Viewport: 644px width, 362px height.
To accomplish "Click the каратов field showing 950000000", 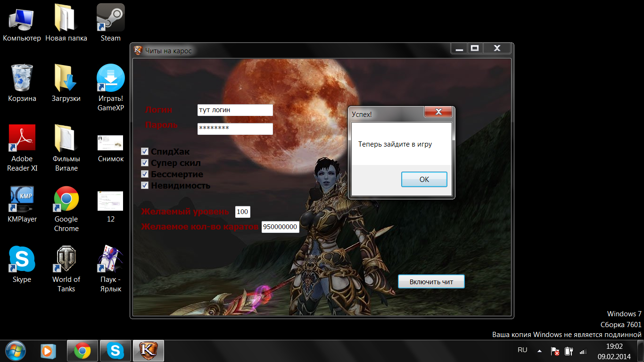I will pos(281,227).
